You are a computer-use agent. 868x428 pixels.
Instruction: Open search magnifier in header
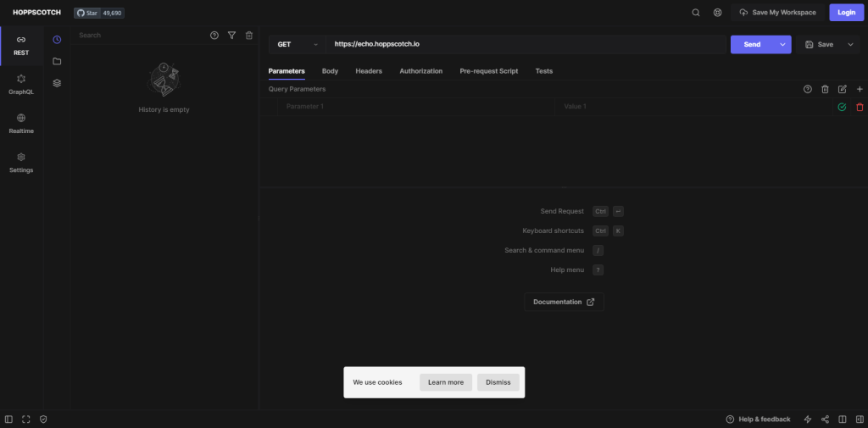696,12
